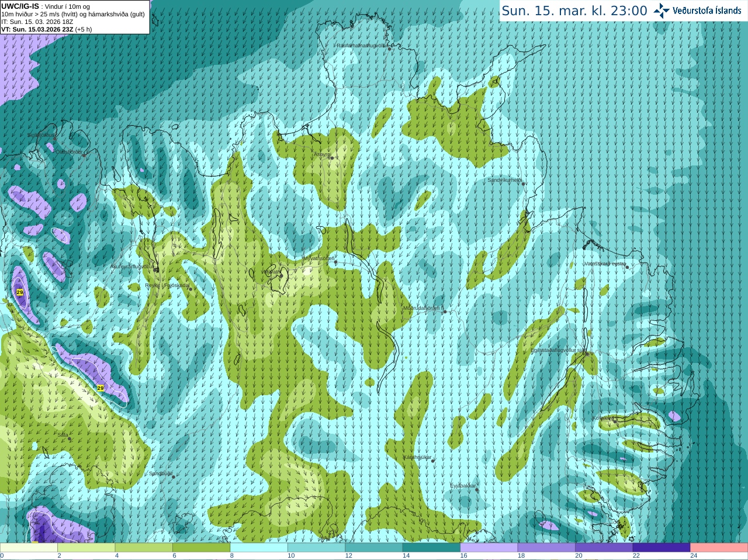748x560 pixels.
Task: Pick the purple 20–22 m/s legend swatch
Action: click(604, 548)
